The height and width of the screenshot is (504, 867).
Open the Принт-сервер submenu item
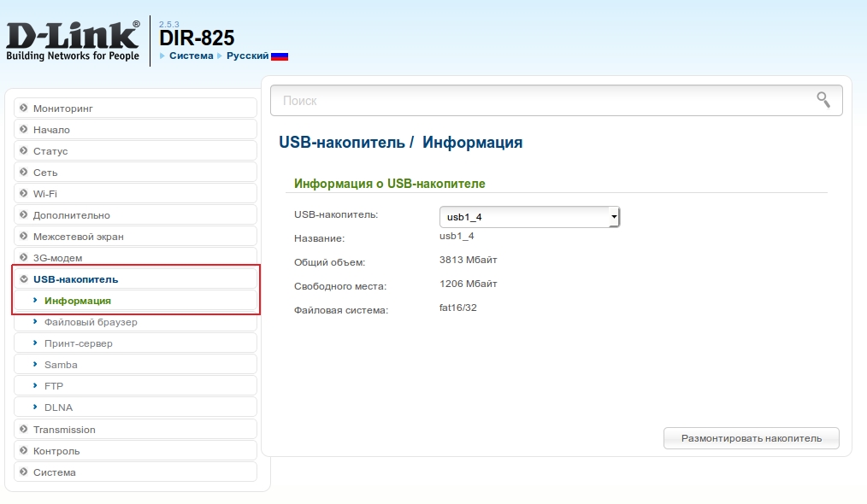click(78, 343)
